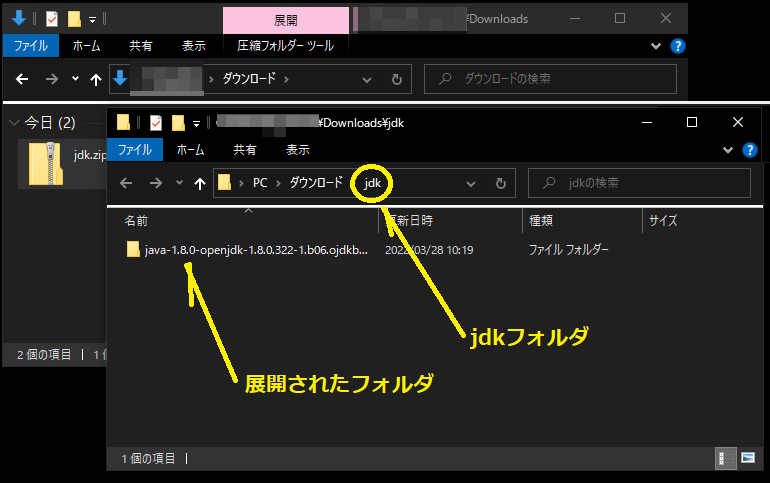The width and height of the screenshot is (770, 483).
Task: Switch to the details view layout
Action: coord(722,458)
